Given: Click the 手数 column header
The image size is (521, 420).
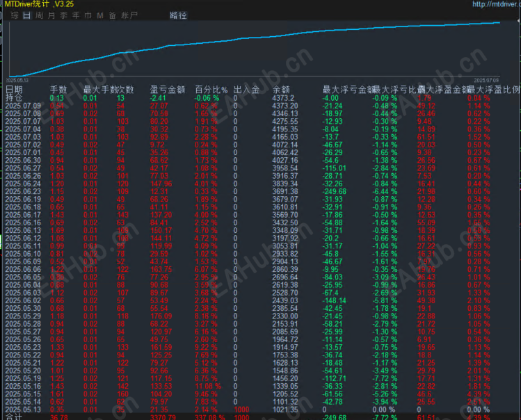Looking at the screenshot, I should click(58, 90).
